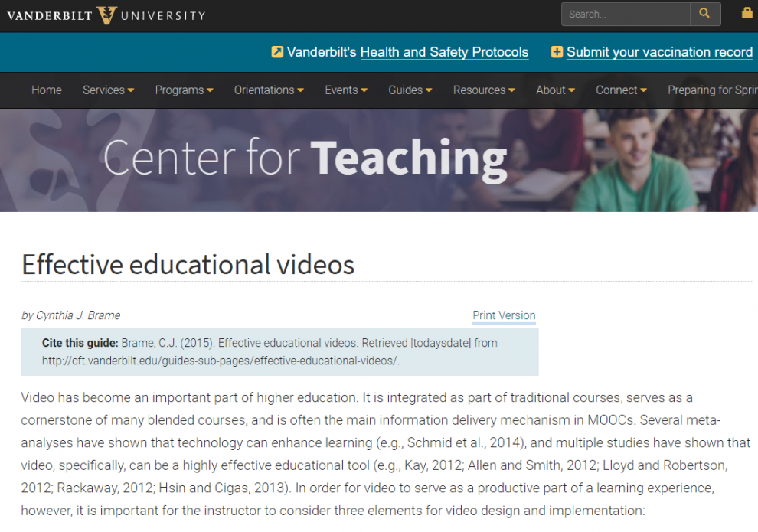The image size is (758, 532).
Task: Open the Connect dropdown menu
Action: coord(621,90)
